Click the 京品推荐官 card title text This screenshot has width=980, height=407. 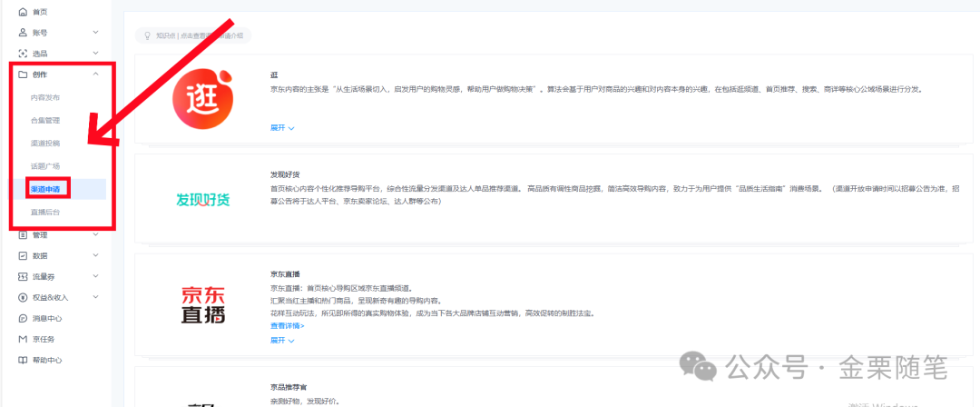(289, 388)
